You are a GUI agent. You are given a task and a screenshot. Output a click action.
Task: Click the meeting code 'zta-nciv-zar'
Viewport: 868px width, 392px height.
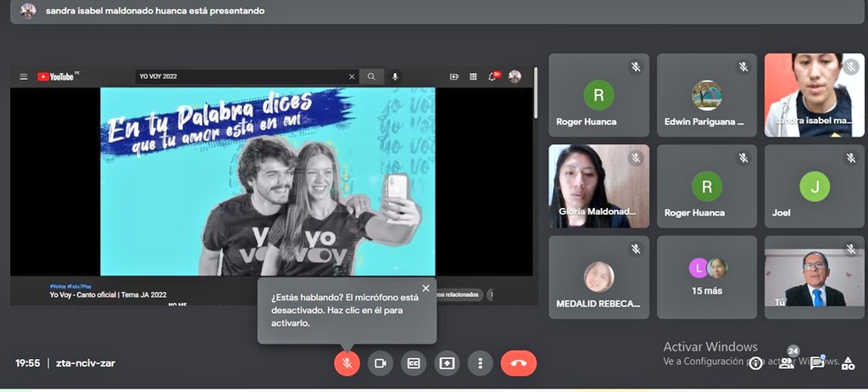[86, 363]
